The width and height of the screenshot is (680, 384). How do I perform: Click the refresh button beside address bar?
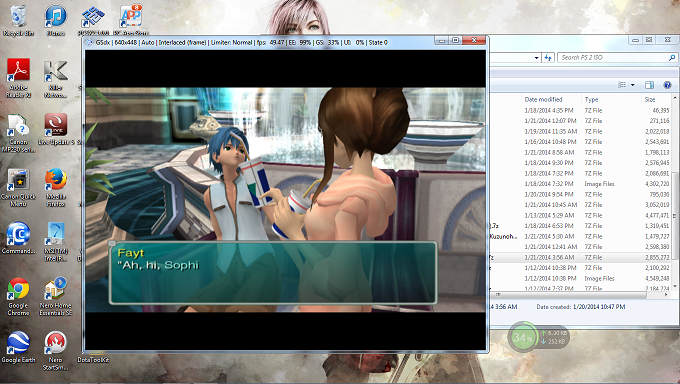(548, 58)
